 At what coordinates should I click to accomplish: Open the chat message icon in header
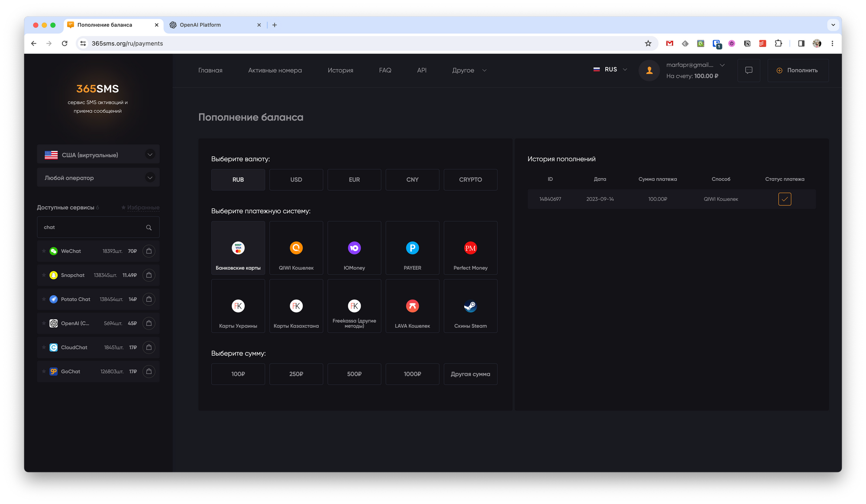point(749,70)
